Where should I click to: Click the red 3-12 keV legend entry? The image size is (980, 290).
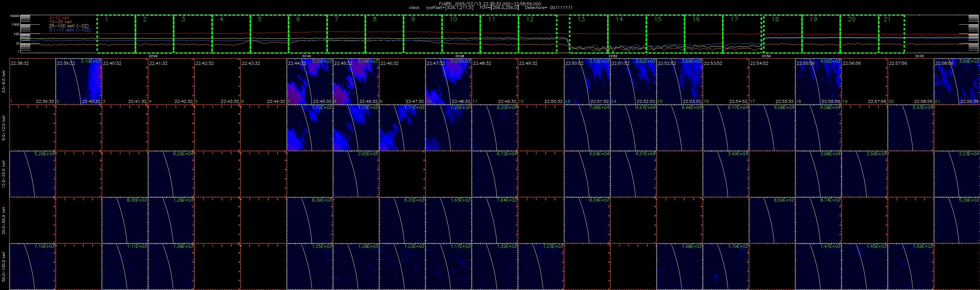coord(59,18)
